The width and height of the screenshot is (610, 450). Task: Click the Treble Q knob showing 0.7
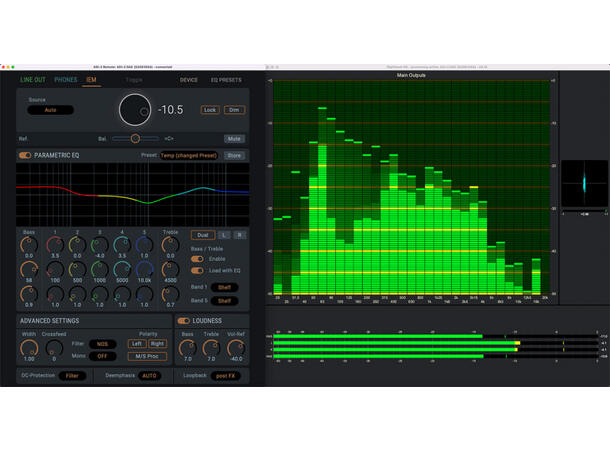coord(170,294)
